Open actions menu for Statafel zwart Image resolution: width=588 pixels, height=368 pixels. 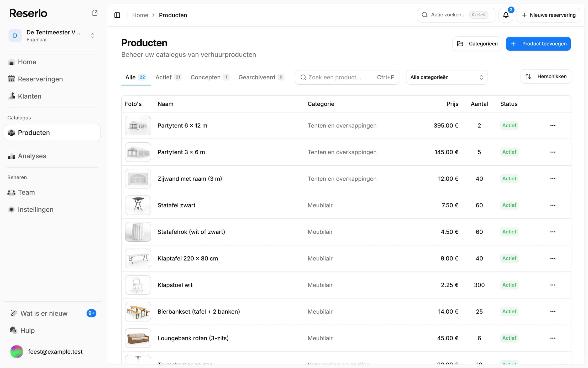[x=553, y=205]
